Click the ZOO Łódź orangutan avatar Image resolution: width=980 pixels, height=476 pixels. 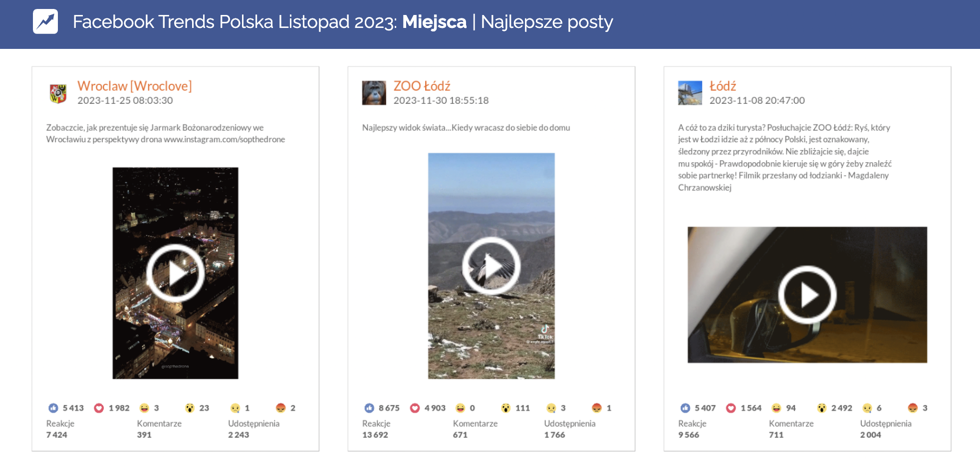point(374,93)
